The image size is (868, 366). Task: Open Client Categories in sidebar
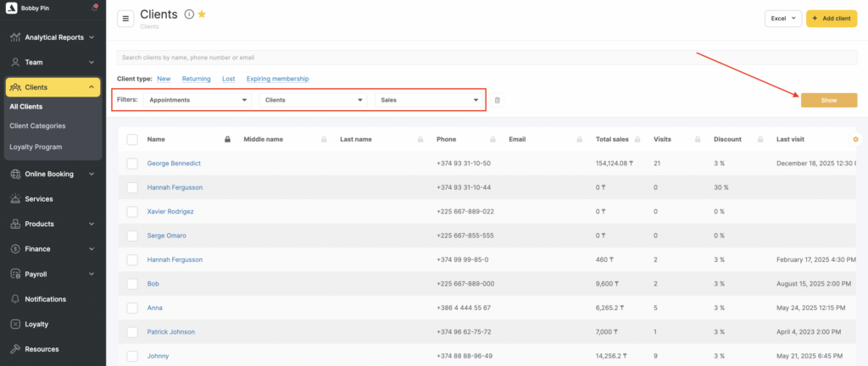tap(37, 125)
